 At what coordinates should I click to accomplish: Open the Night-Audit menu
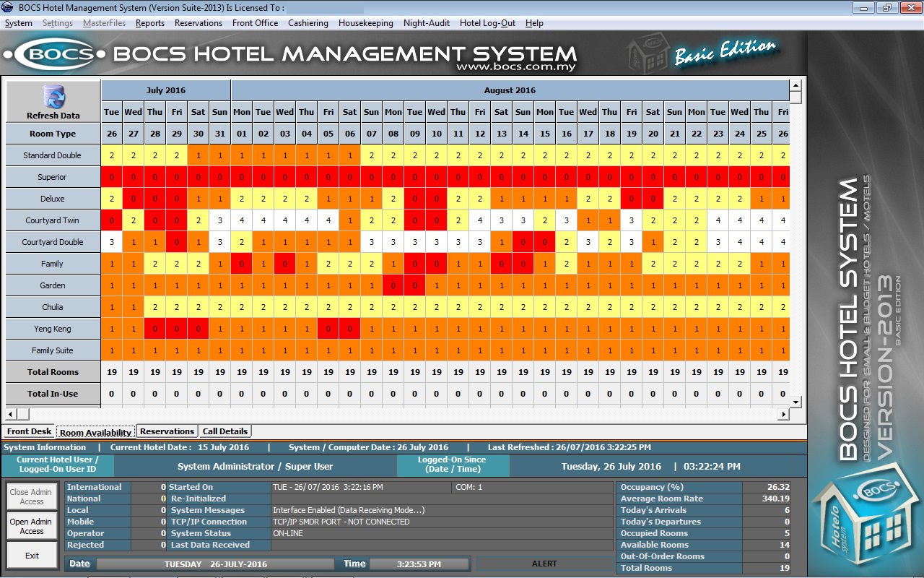427,23
